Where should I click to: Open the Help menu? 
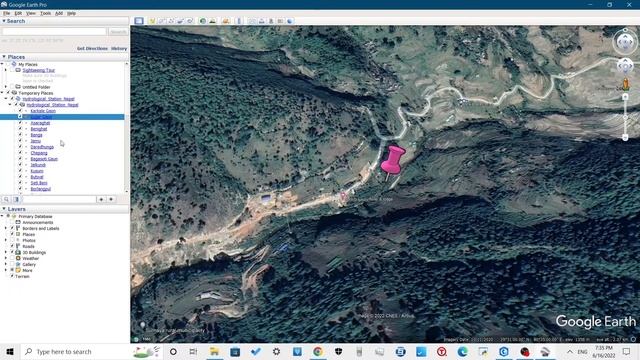[71, 13]
